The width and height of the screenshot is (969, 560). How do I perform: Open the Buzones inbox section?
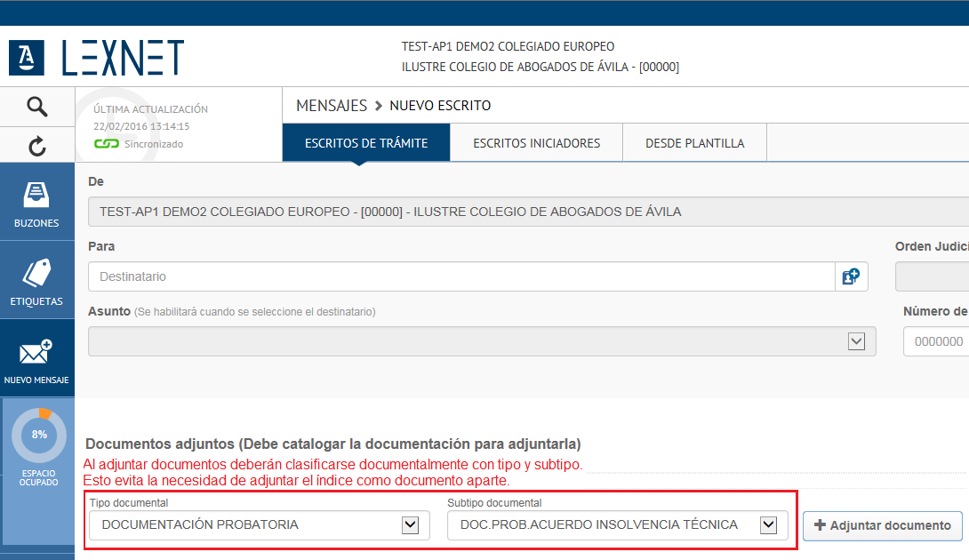(36, 203)
